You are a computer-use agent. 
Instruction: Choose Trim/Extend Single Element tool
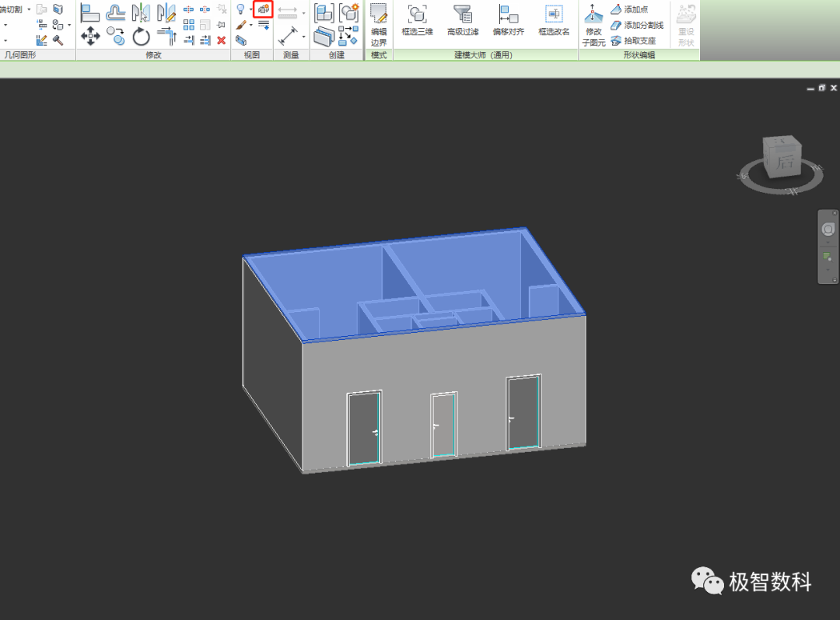(x=188, y=40)
